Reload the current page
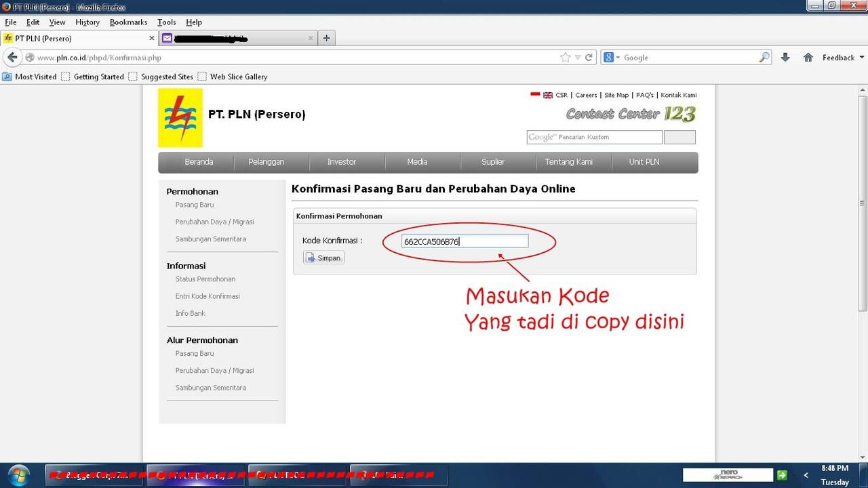The height and width of the screenshot is (488, 868). tap(589, 58)
